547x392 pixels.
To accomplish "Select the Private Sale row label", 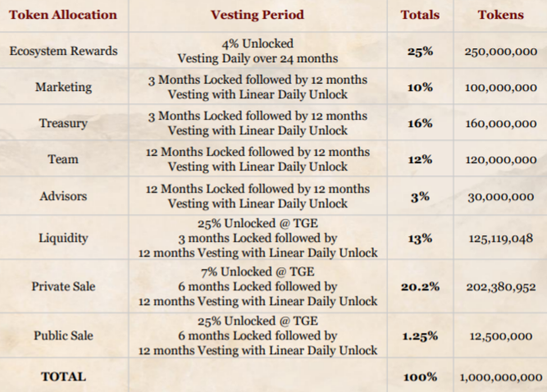I will pyautogui.click(x=63, y=286).
